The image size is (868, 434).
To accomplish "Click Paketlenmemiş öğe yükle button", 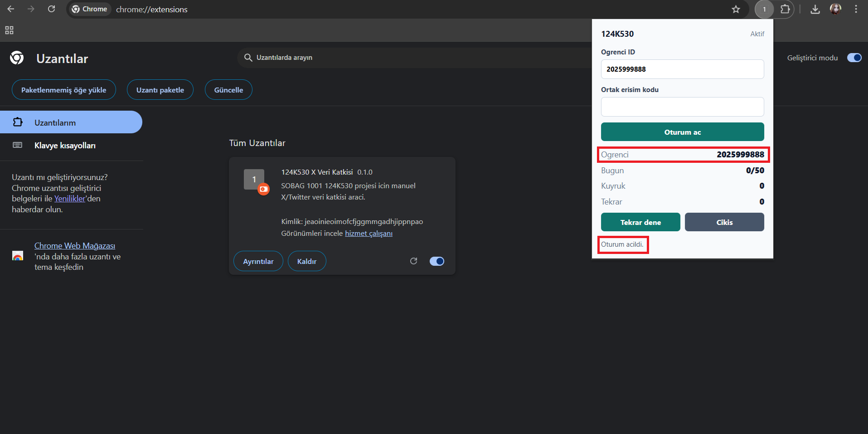I will pyautogui.click(x=64, y=90).
